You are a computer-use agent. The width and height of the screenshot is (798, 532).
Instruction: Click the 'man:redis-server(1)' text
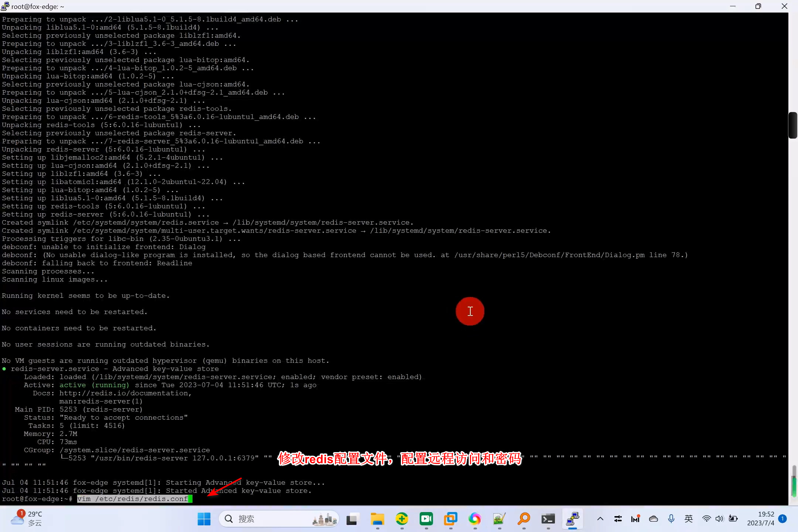101,401
